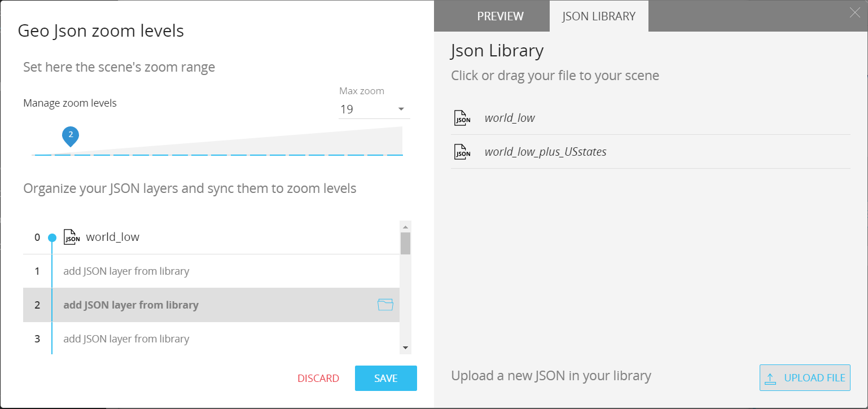
Task: Switch to the PREVIEW tab
Action: coord(500,16)
